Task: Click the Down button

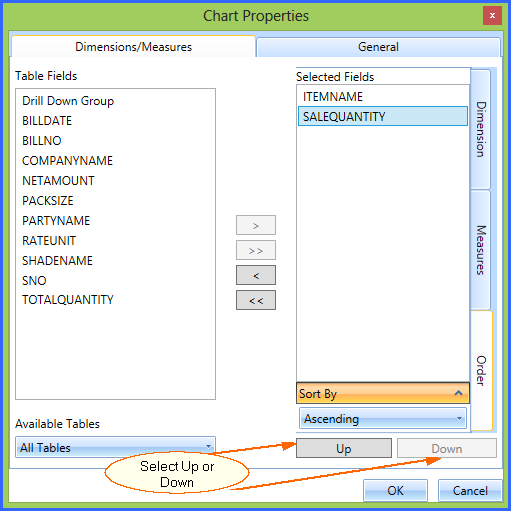Action: tap(447, 448)
